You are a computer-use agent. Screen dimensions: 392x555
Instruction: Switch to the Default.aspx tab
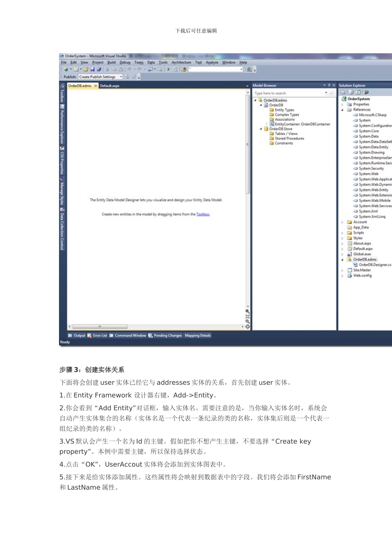[x=110, y=86]
